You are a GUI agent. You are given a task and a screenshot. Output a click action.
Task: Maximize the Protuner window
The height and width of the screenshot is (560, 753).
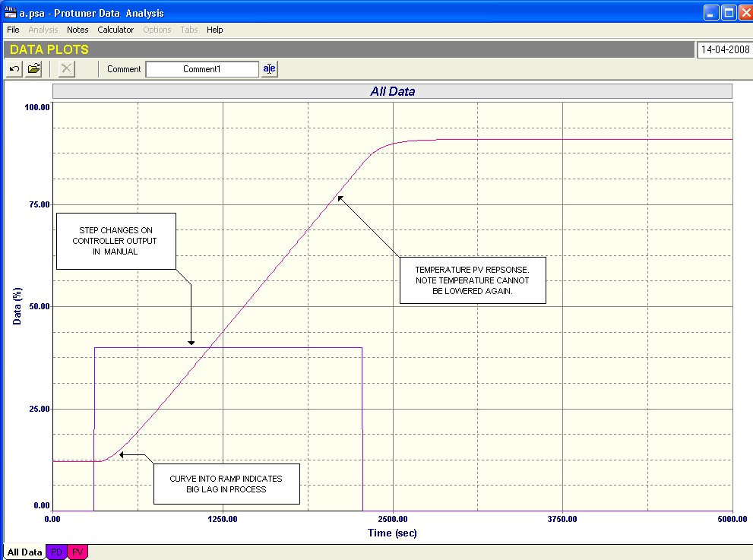(x=728, y=13)
